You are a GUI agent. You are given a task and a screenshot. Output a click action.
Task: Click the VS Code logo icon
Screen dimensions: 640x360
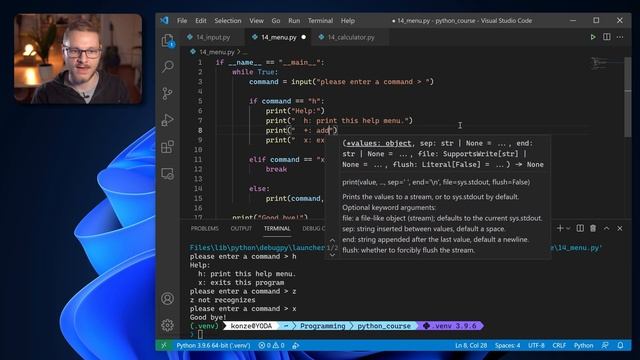tap(164, 20)
